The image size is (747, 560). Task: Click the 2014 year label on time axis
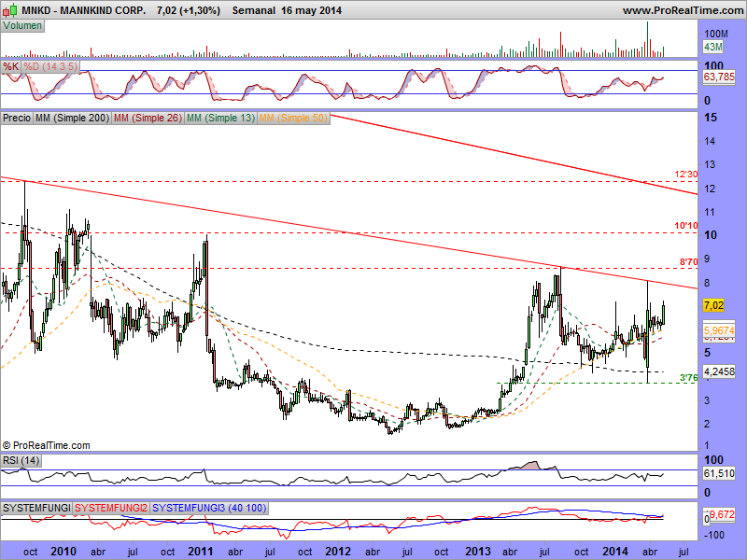pos(615,552)
